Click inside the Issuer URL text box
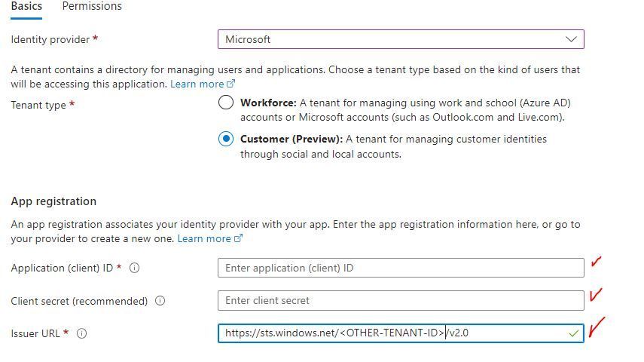The image size is (644, 362). (377, 333)
